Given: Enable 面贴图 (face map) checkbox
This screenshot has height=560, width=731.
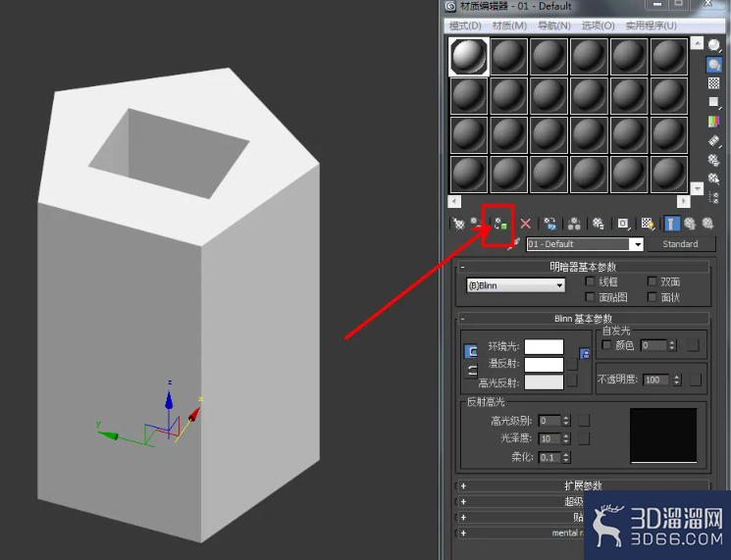Looking at the screenshot, I should [590, 296].
